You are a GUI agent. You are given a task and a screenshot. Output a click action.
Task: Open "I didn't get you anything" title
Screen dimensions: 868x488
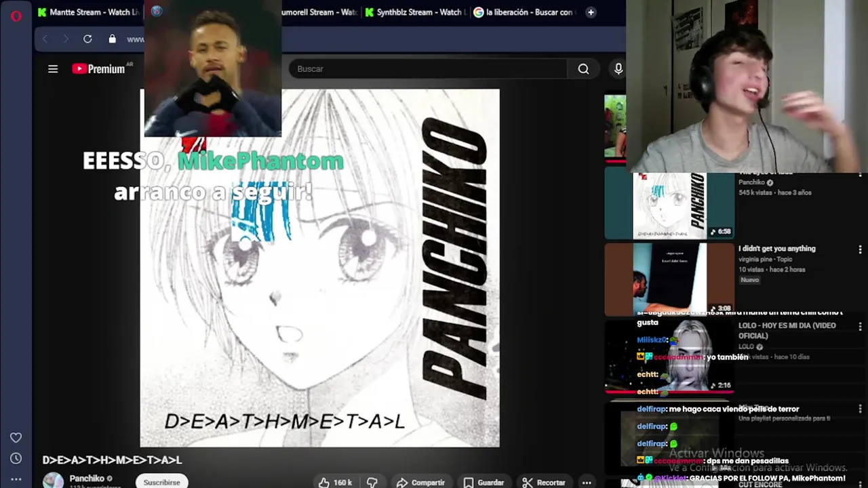point(777,249)
